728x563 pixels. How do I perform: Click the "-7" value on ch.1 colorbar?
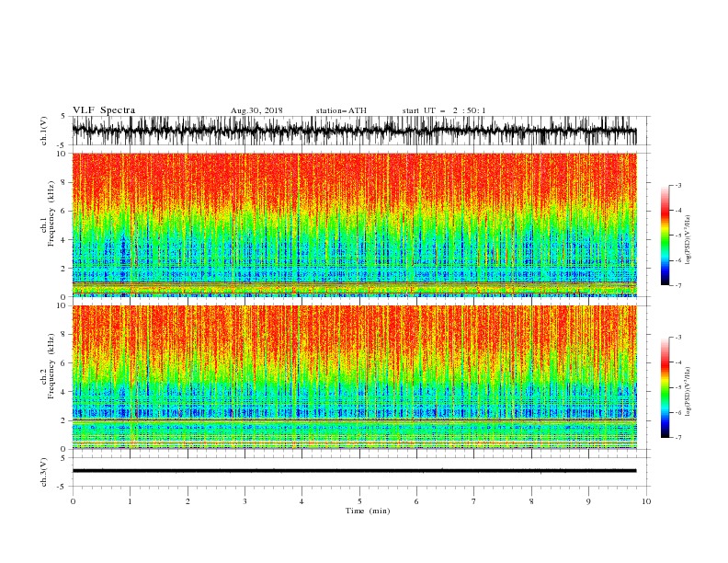click(677, 285)
